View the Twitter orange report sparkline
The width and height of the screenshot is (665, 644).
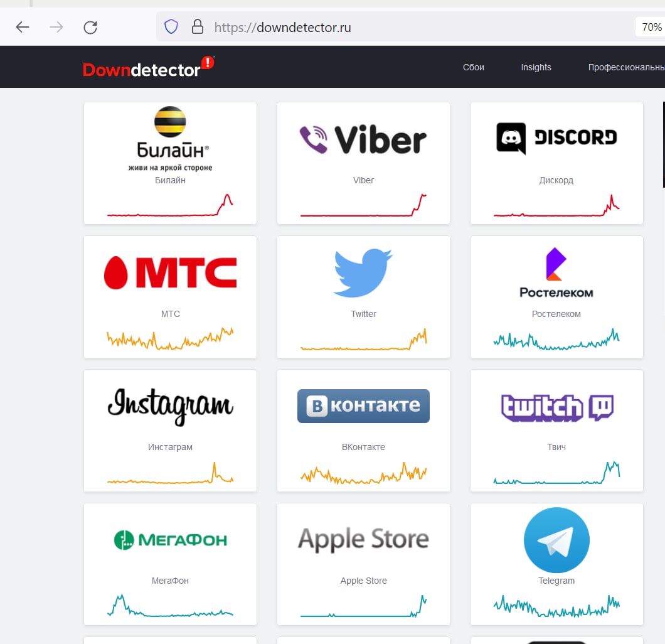[363, 339]
